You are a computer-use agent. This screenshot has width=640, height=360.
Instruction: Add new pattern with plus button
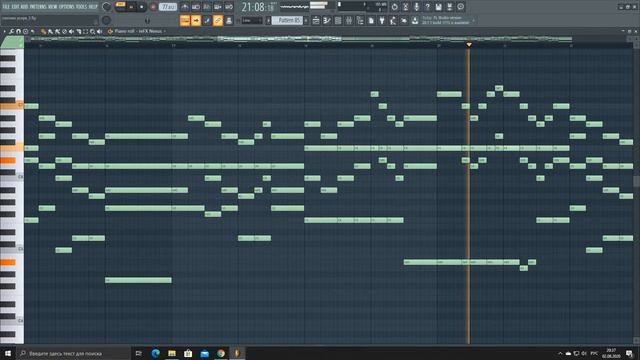pos(306,20)
